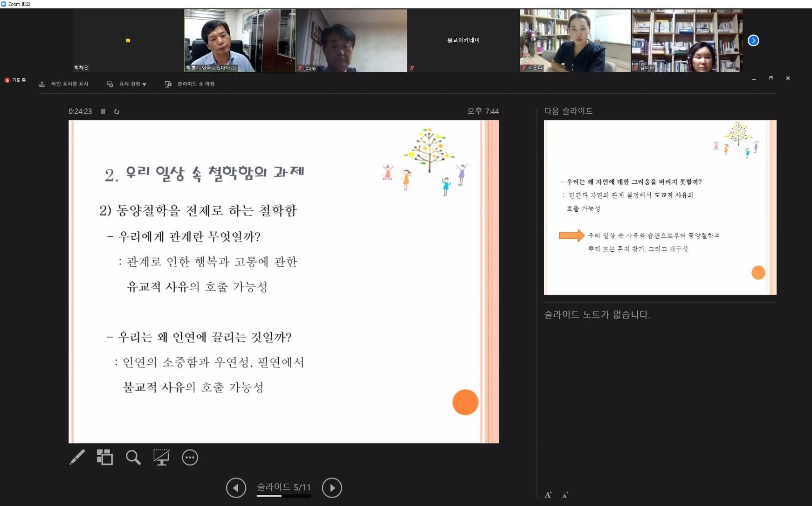812x506 pixels.
Task: Open the see all slides grid
Action: (x=105, y=457)
